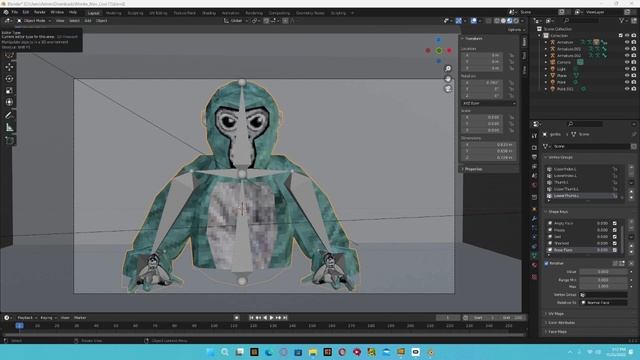Collapse the Vertex Groups panel
This screenshot has height=360, width=640.
560,157
